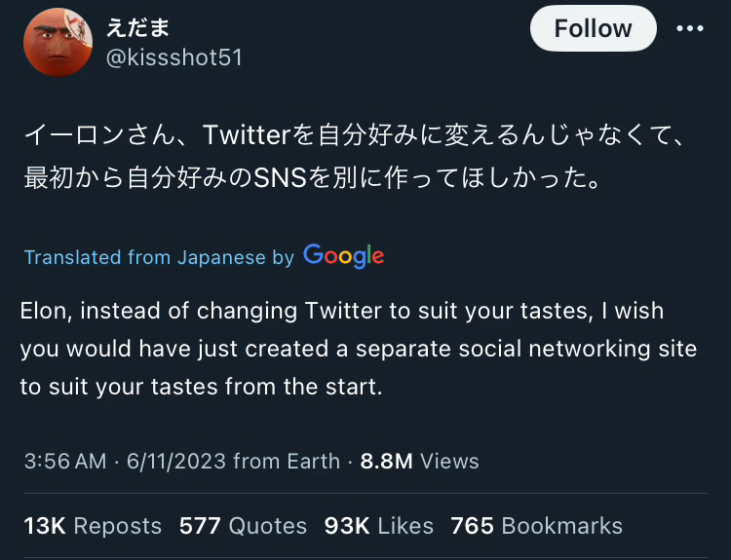This screenshot has width=731, height=560.
Task: Open the えだま display name profile
Action: coord(137,27)
